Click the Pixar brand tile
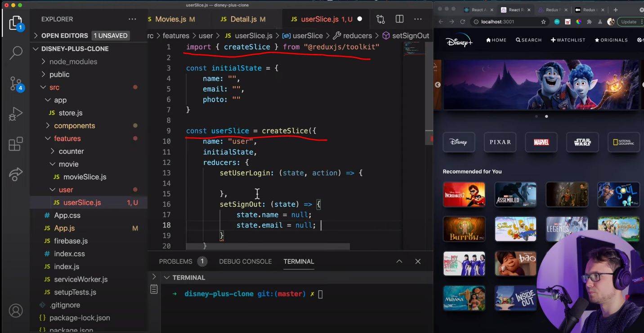 tap(500, 142)
